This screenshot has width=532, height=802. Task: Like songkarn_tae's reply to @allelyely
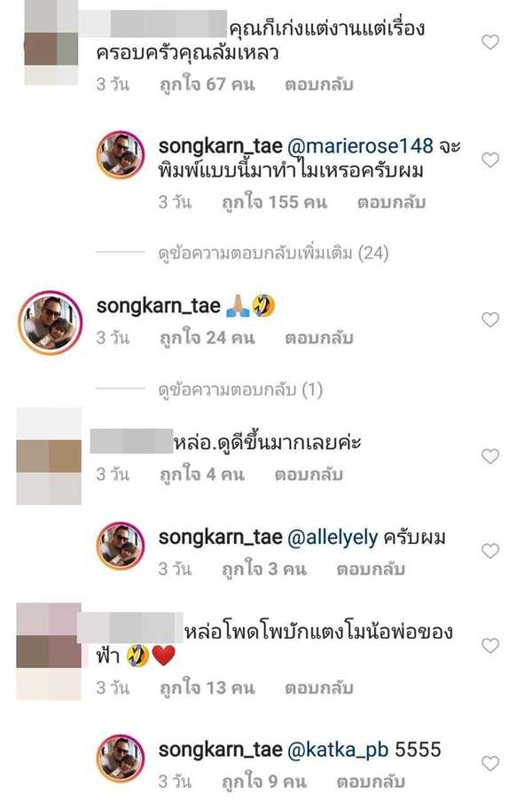click(490, 551)
